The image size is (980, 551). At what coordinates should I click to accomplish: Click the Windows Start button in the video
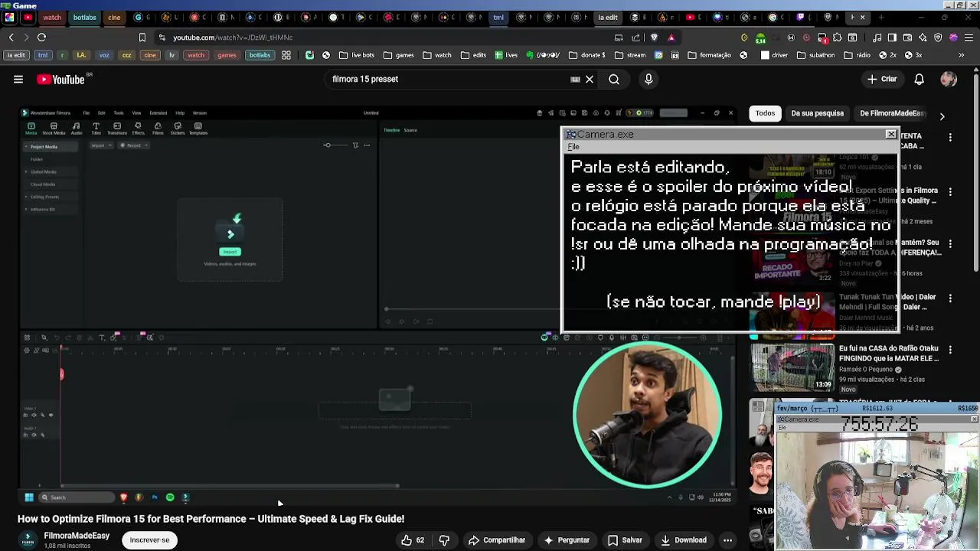pyautogui.click(x=29, y=497)
